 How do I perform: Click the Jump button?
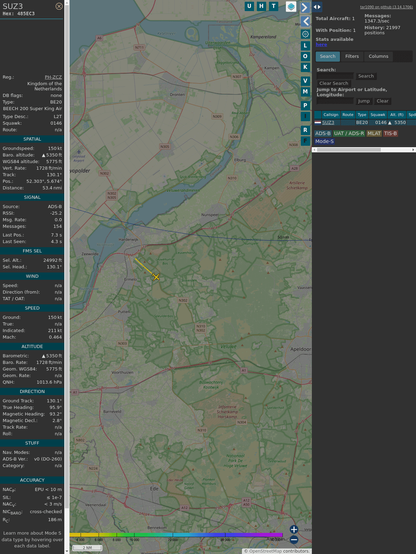tap(363, 101)
